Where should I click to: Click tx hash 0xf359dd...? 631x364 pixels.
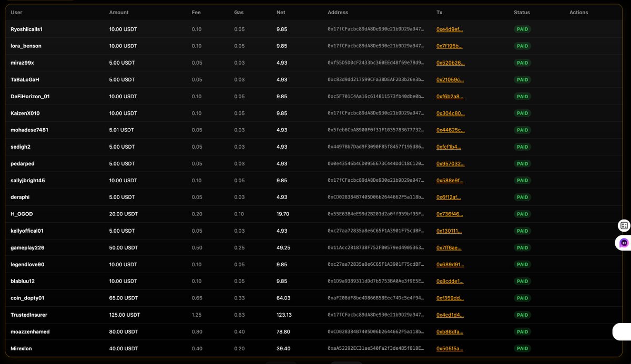(x=450, y=298)
